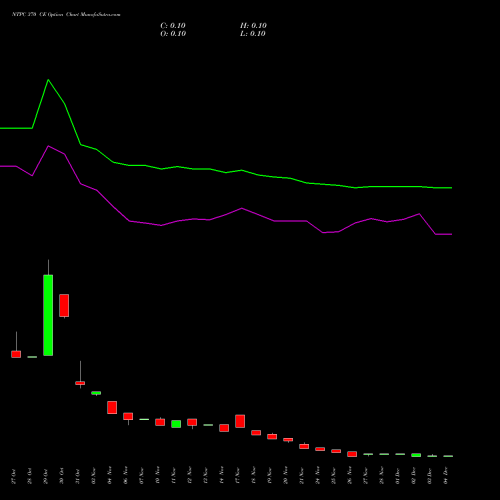
Task: Click the red candle above 17 Nov
Action: tap(240, 421)
